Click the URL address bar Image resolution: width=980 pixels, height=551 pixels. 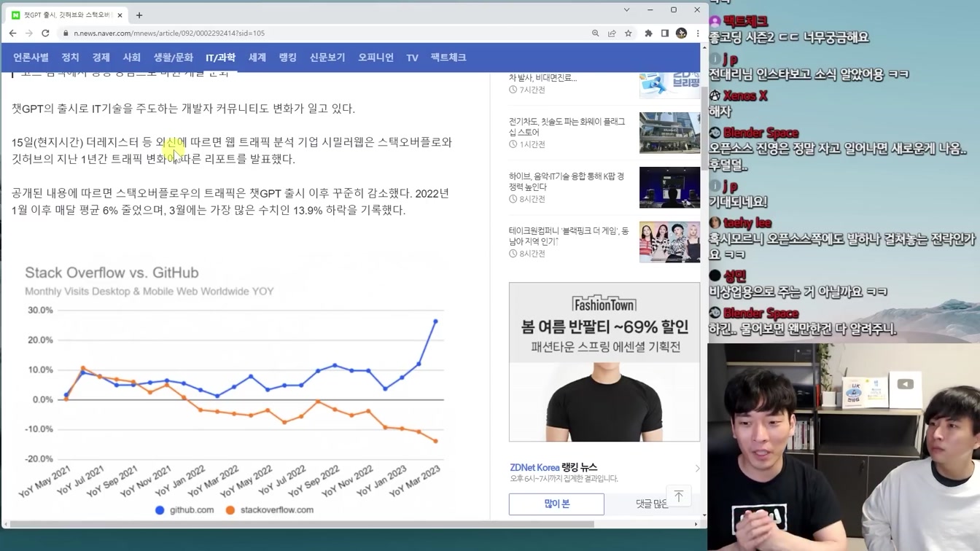click(321, 34)
